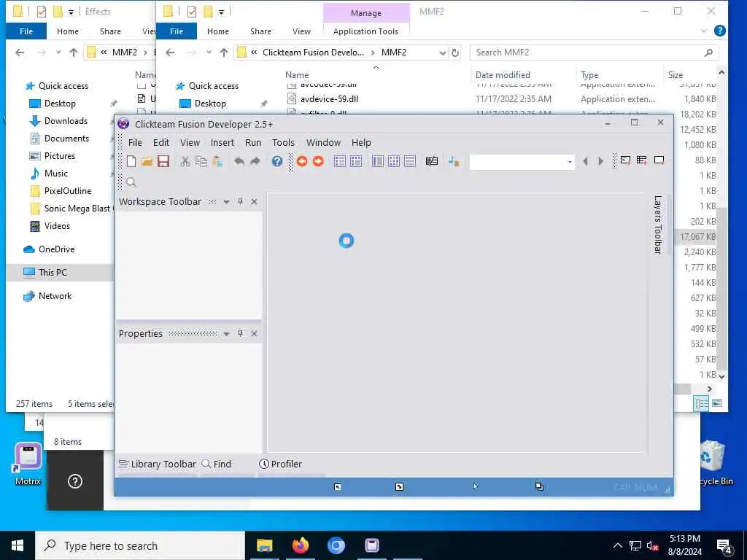Click the New document icon in Fusion toolbar
747x560 pixels.
click(131, 161)
